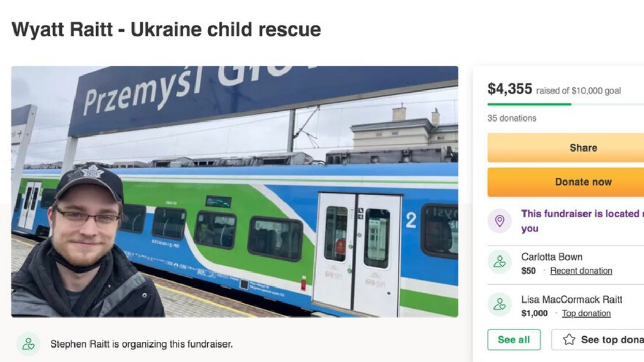Click the donor icon beside Lisa MacCormack Raitt
Screen dimensions: 644x362
[499, 305]
